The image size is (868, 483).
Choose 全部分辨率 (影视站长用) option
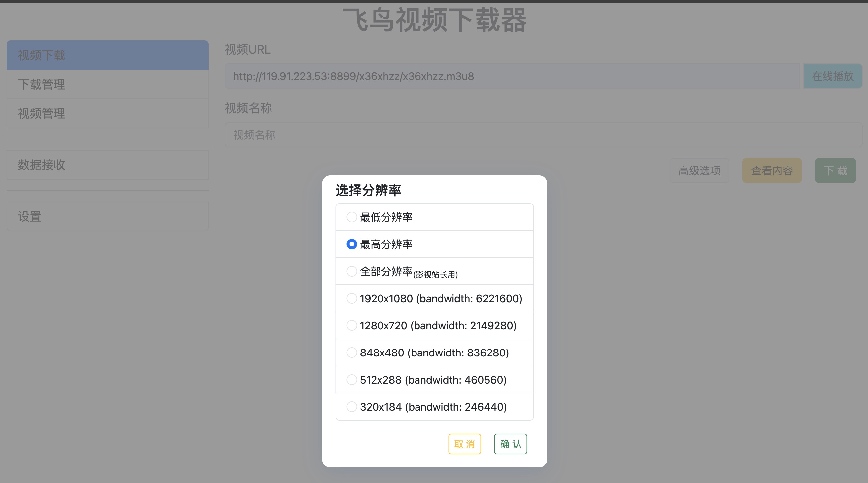(x=351, y=271)
